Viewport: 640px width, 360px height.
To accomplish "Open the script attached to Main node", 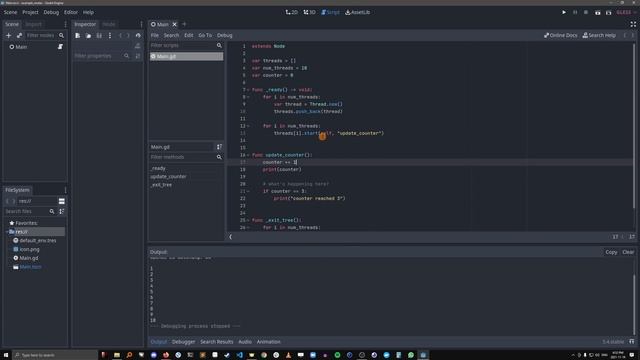I will pyautogui.click(x=60, y=47).
